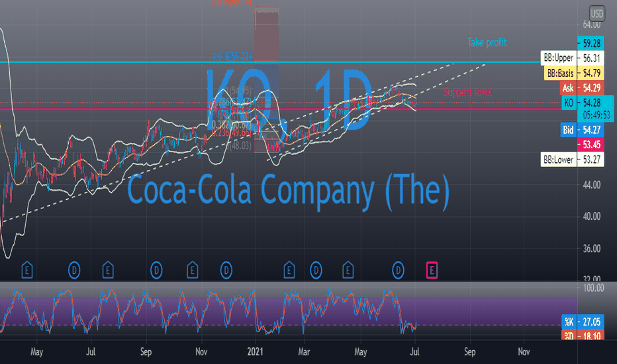
Task: Open the earnings E marker in February 2021
Action: tap(289, 270)
